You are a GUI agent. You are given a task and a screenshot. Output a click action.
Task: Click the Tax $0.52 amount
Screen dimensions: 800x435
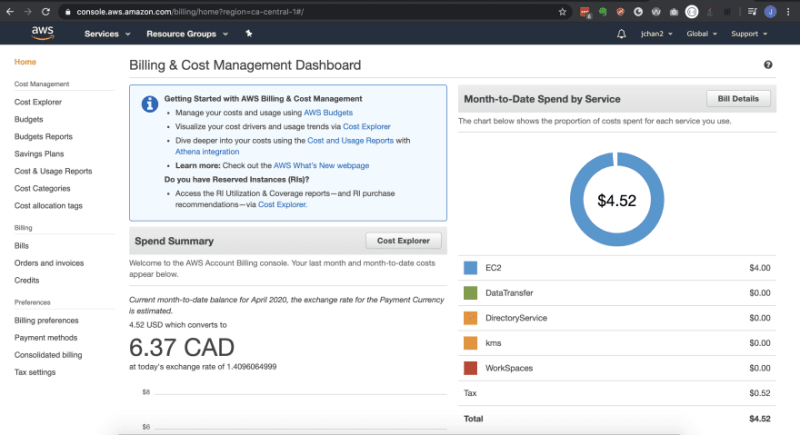tap(760, 393)
